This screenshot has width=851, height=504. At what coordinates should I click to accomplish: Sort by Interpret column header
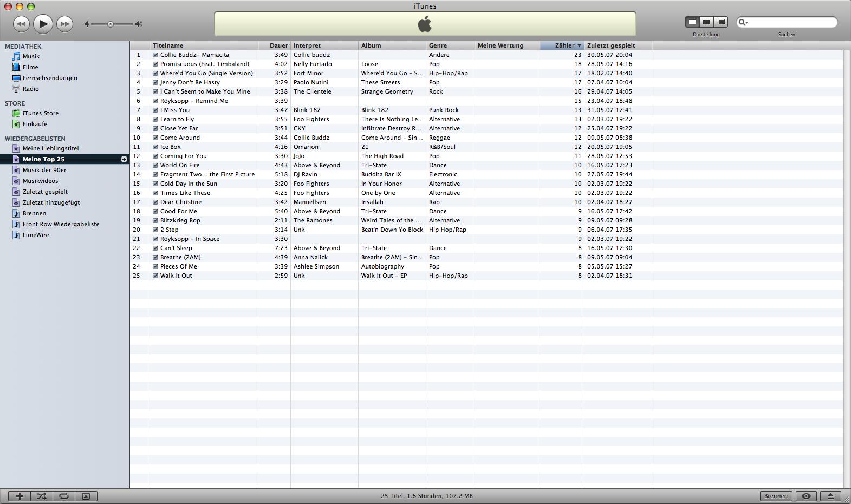(x=324, y=45)
